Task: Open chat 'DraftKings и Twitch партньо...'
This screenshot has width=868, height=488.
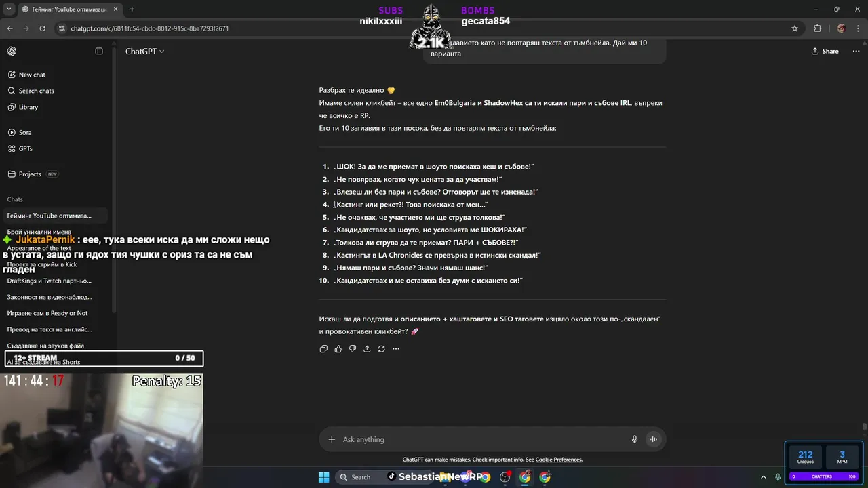Action: pyautogui.click(x=49, y=281)
